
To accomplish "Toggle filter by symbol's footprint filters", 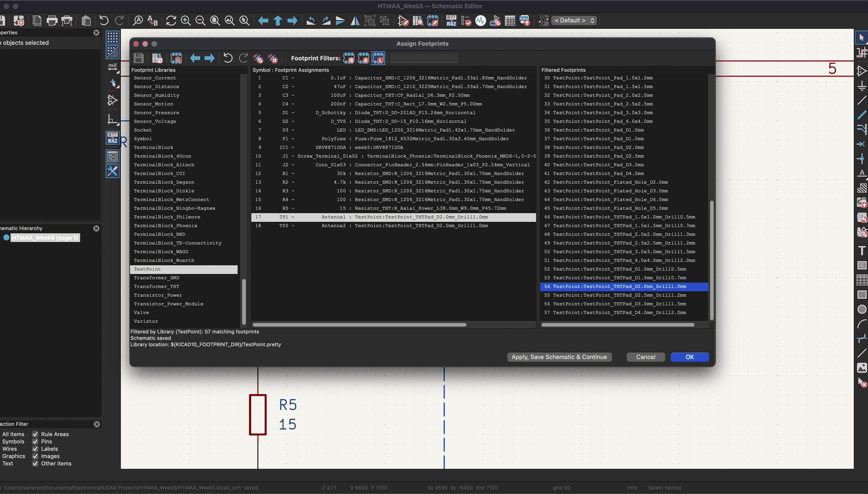I will pos(349,58).
